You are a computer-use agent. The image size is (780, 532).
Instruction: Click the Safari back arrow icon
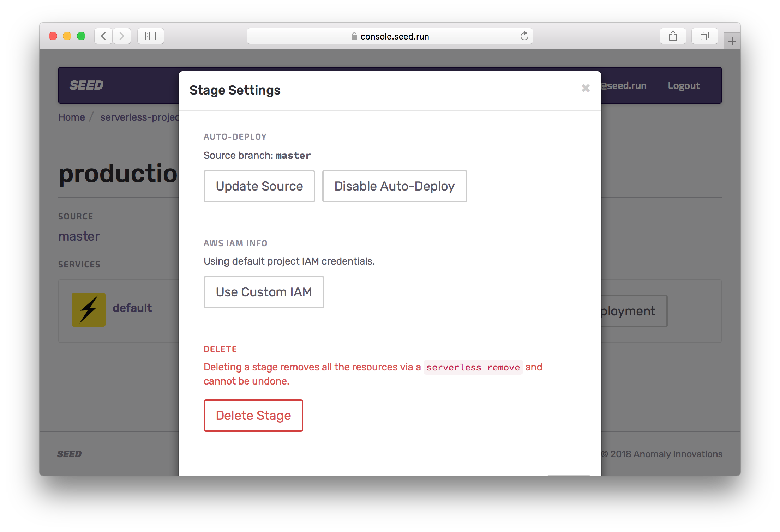tap(103, 36)
